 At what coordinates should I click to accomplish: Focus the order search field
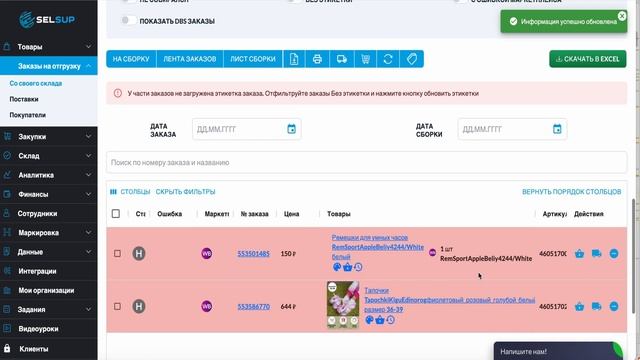tap(367, 162)
